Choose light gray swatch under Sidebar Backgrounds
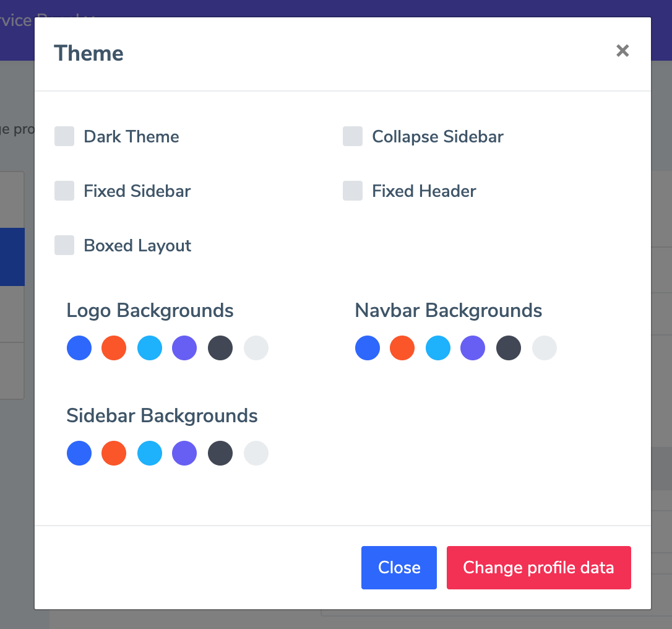The height and width of the screenshot is (629, 672). tap(256, 453)
